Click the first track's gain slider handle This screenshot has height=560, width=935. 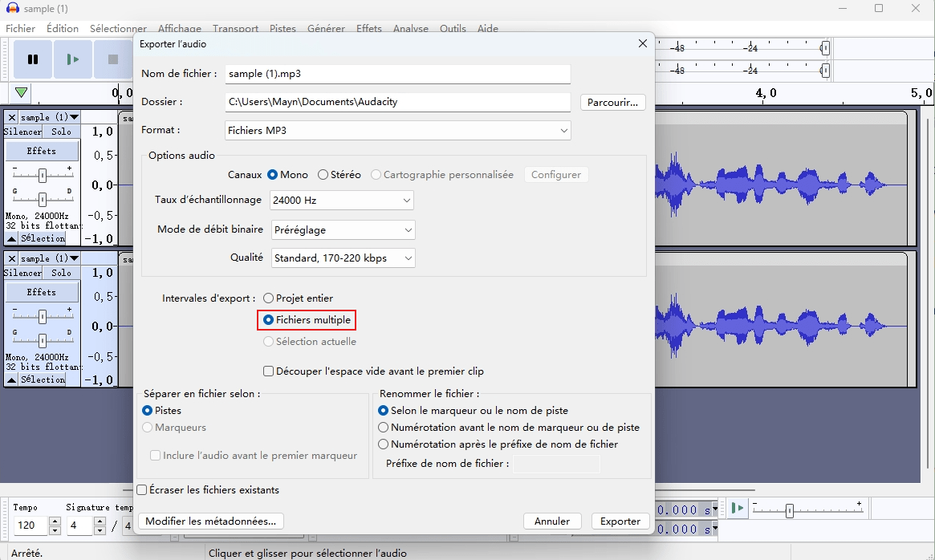43,175
